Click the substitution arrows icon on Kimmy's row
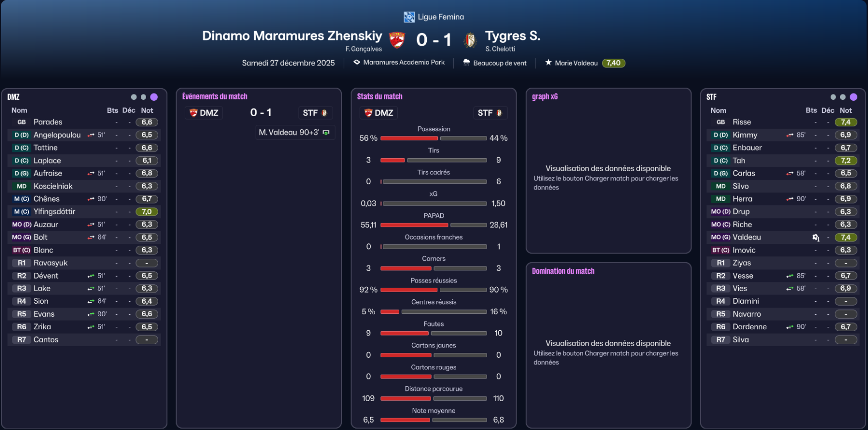Viewport: 868px width, 430px height. point(789,135)
